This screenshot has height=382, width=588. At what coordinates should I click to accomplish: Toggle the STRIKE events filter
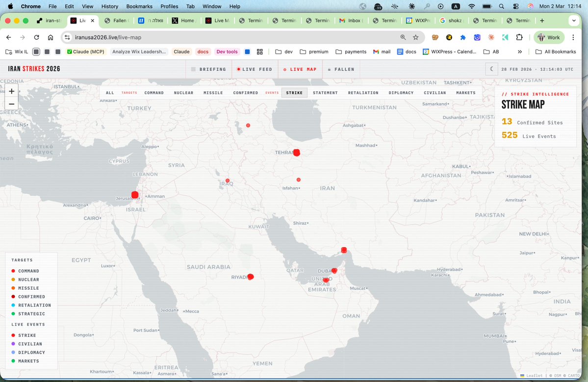pos(294,93)
